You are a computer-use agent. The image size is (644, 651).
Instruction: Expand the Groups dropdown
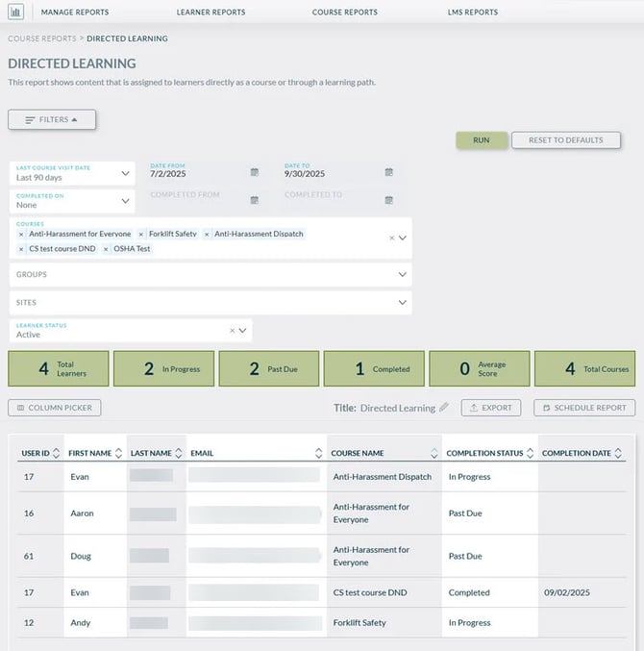402,274
